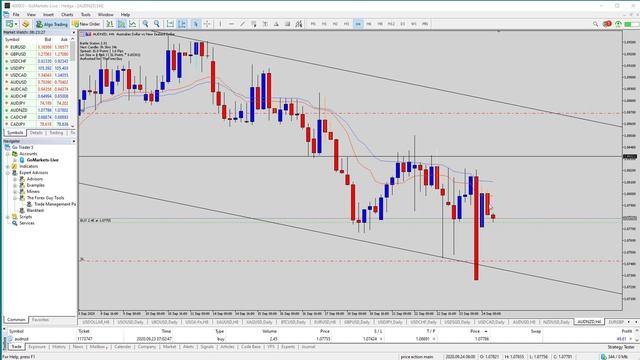Toggle the chart shift icon
Image resolution: width=640 pixels, height=360 pixels.
[x=182, y=24]
